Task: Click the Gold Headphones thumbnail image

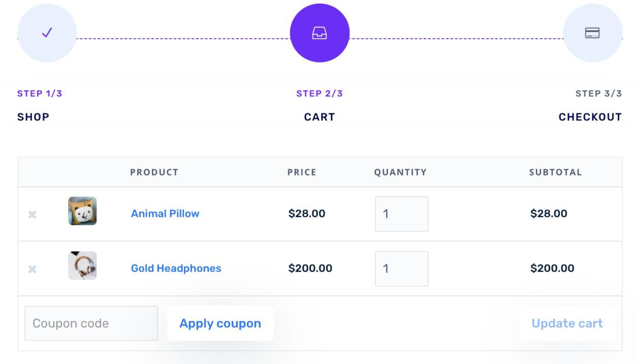Action: coord(82,265)
